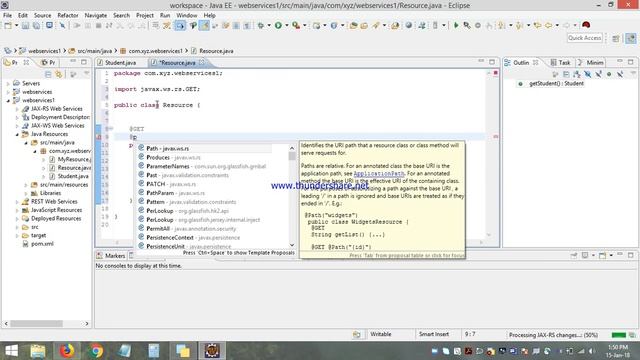Viewport: 640px width, 360px height.
Task: Click the green Run toolbar button
Action: [278, 25]
